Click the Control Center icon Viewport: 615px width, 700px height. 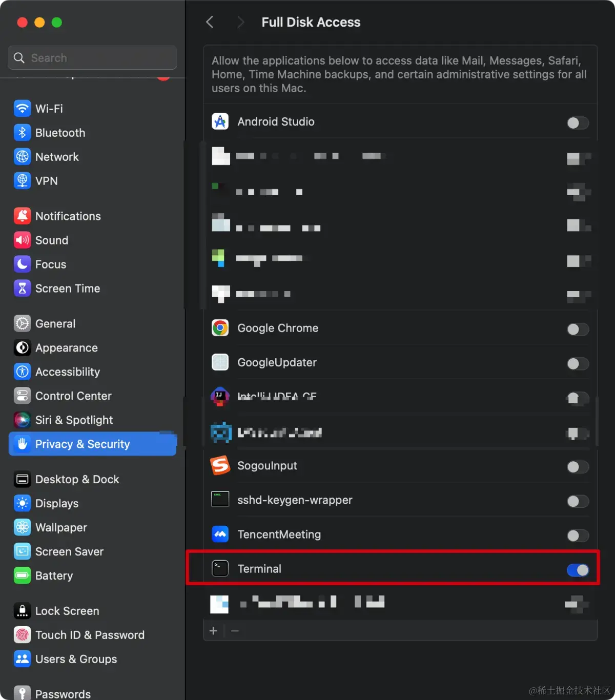click(x=22, y=396)
